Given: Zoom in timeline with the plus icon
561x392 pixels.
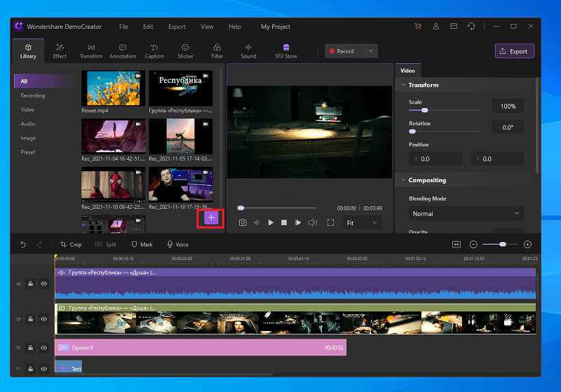Looking at the screenshot, I should (x=527, y=244).
